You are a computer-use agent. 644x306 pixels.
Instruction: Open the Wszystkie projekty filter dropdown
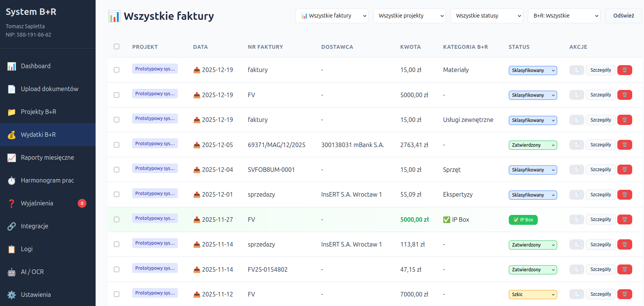click(409, 16)
